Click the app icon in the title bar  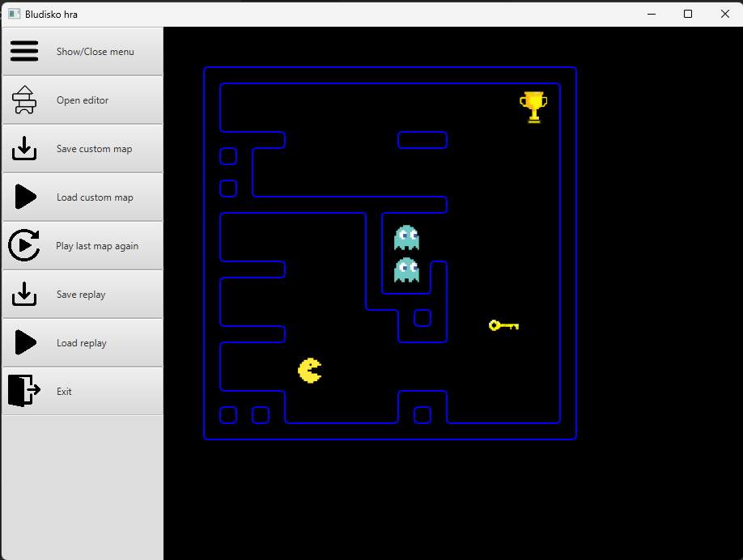point(14,14)
